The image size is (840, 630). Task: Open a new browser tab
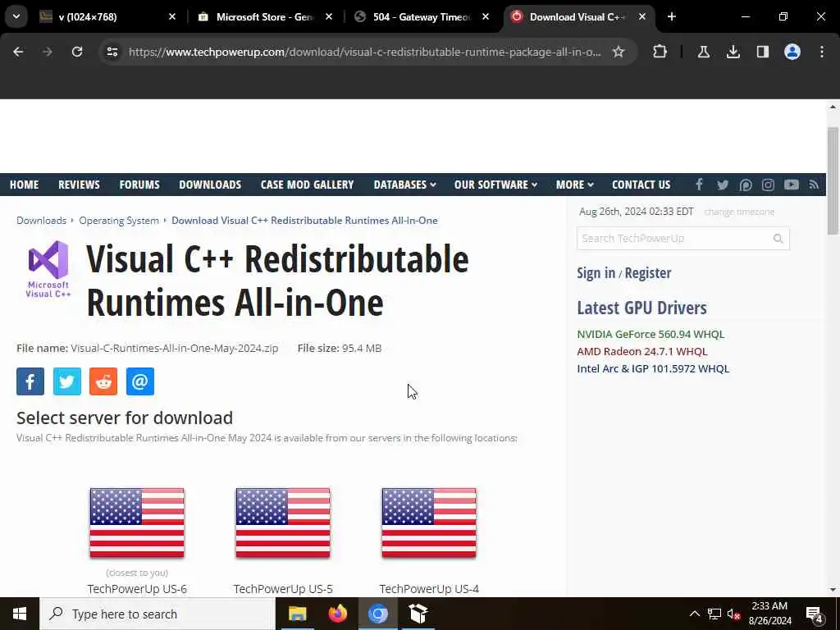671,16
